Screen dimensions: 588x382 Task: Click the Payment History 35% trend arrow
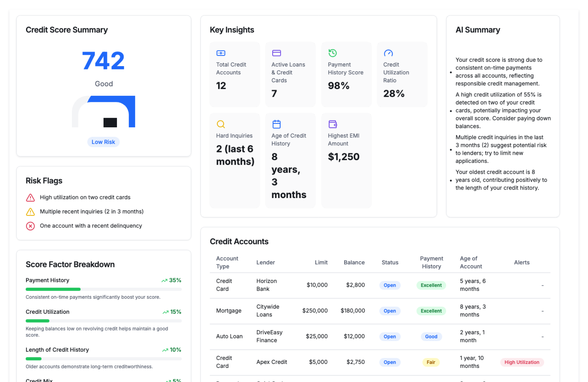point(164,280)
